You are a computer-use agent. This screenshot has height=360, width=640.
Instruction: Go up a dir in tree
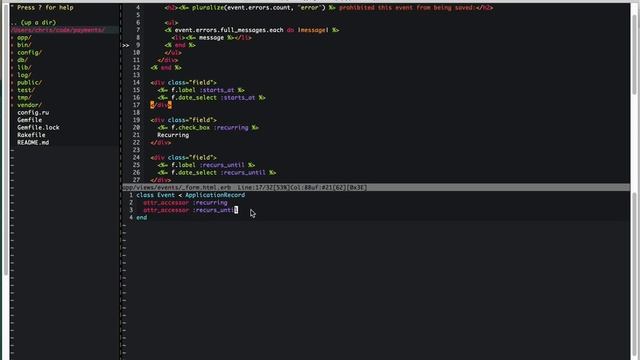click(33, 22)
